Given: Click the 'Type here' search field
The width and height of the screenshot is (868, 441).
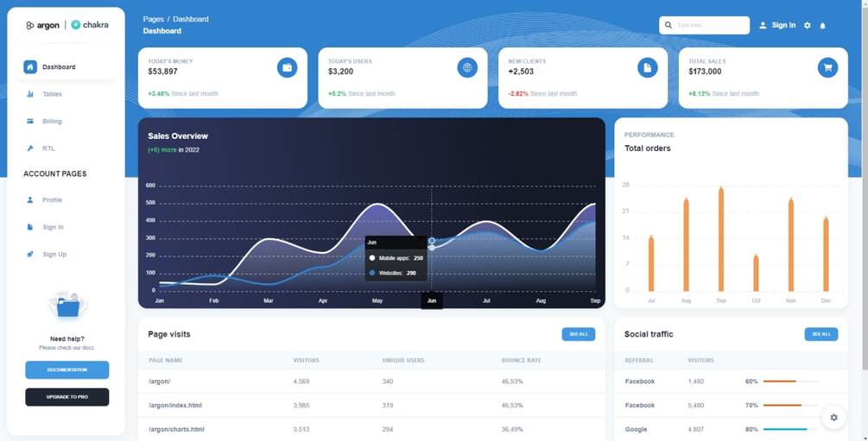Looking at the screenshot, I should click(704, 25).
